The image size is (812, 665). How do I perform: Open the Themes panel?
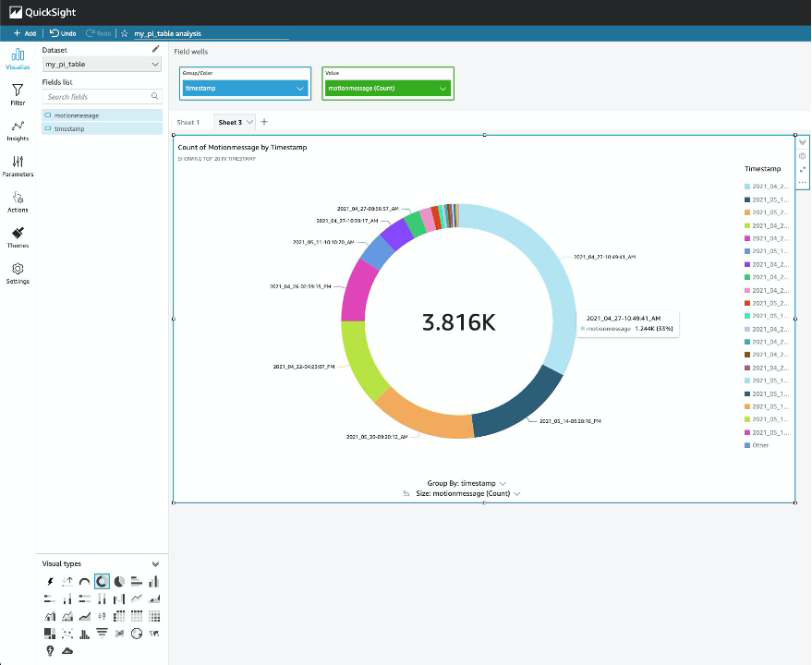(x=18, y=237)
